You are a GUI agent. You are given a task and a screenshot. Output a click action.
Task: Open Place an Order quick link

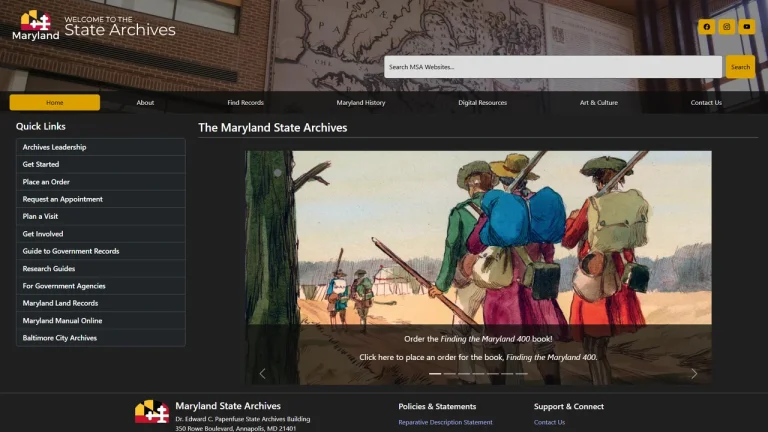(x=100, y=182)
